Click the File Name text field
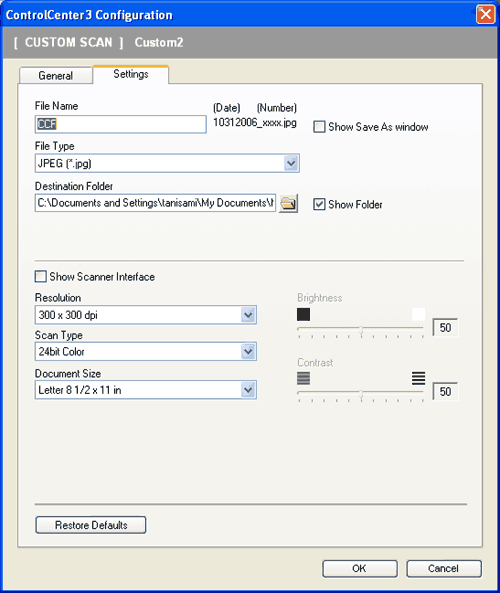Screen dimensions: 500x593 coord(121,124)
